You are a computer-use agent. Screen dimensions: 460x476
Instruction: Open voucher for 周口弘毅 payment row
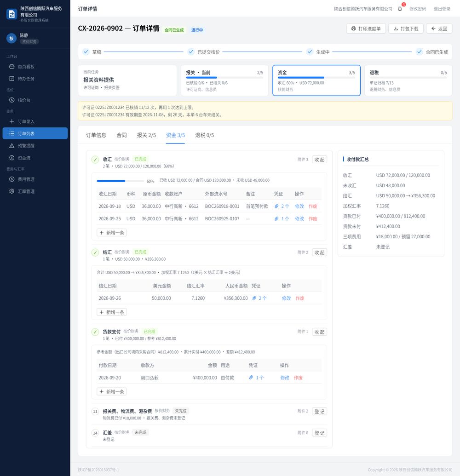point(256,378)
